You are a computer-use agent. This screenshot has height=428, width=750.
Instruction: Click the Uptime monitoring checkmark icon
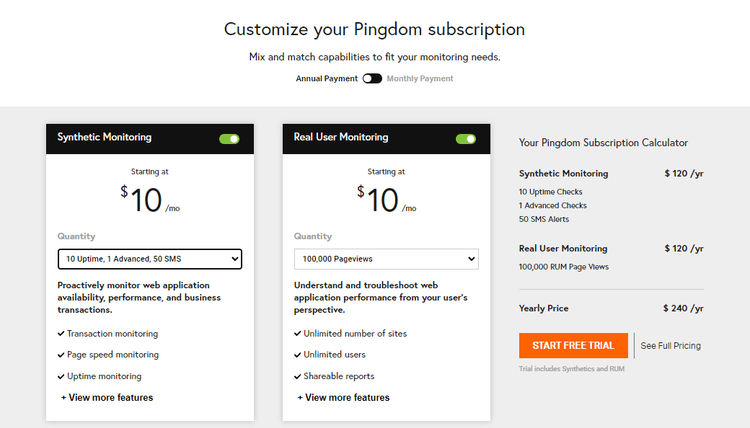(61, 377)
